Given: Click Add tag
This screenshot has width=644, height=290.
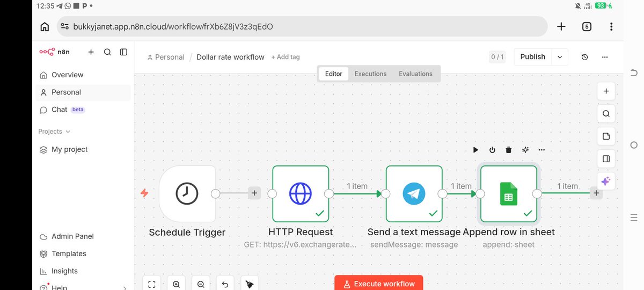Looking at the screenshot, I should [x=286, y=57].
